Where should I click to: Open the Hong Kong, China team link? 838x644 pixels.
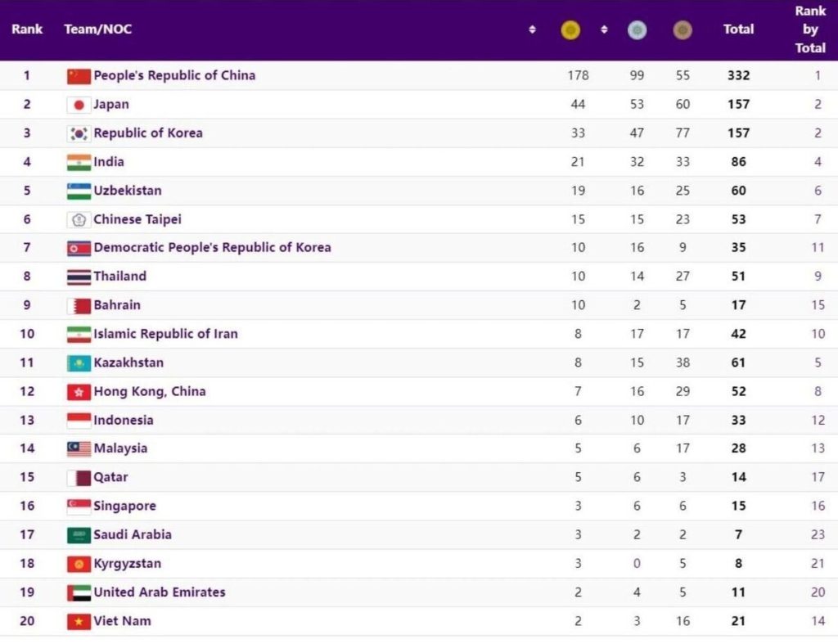(150, 391)
